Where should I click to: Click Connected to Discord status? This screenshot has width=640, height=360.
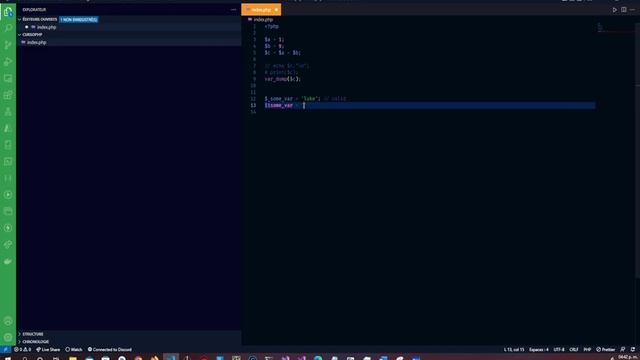pos(110,350)
